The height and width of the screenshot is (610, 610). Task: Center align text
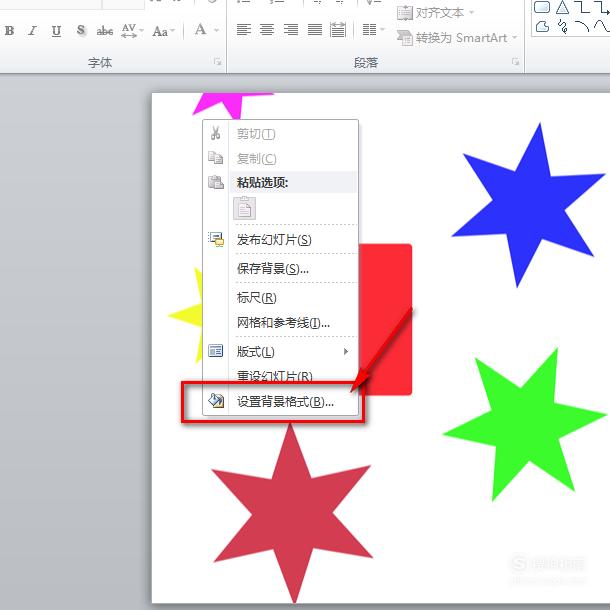[x=267, y=30]
